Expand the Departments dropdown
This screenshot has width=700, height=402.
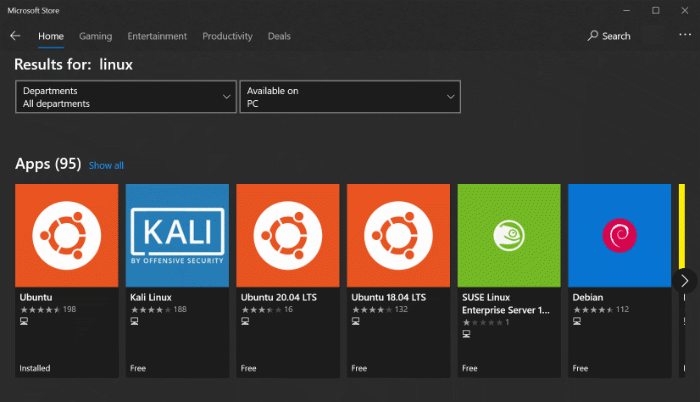tap(126, 97)
